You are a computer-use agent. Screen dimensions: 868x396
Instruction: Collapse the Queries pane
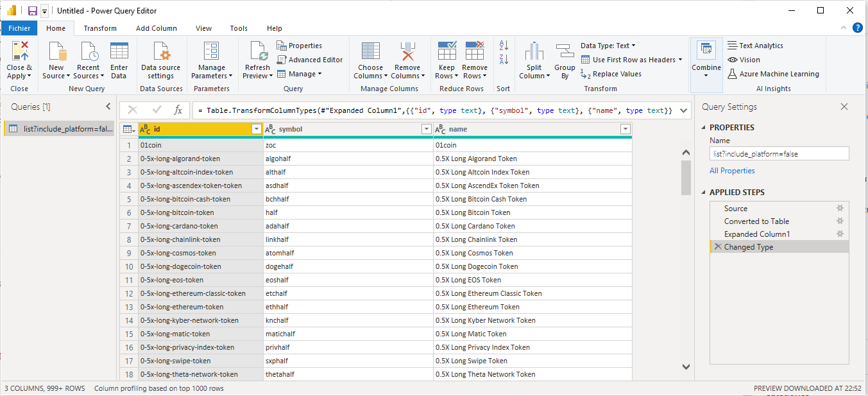point(108,107)
